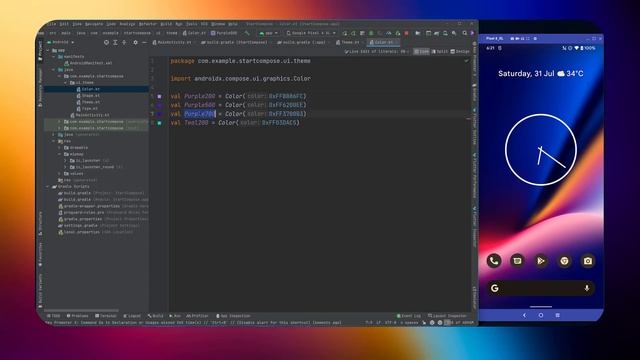The width and height of the screenshot is (640, 360).
Task: Open the Refactor menu
Action: (148, 24)
